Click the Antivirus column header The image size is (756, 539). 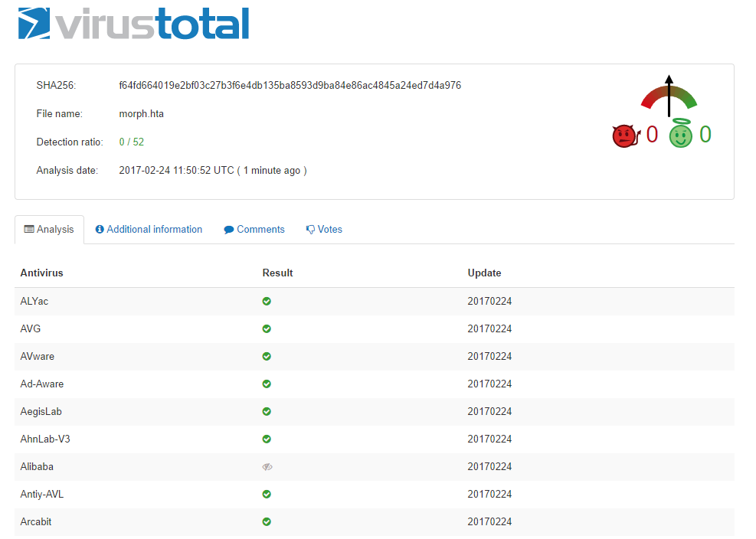pos(41,273)
